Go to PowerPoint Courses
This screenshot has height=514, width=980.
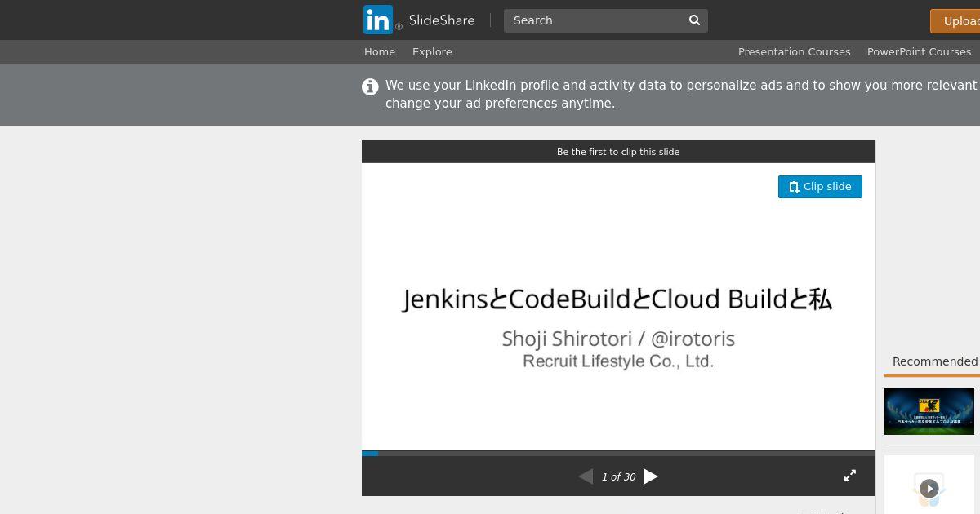coord(919,51)
